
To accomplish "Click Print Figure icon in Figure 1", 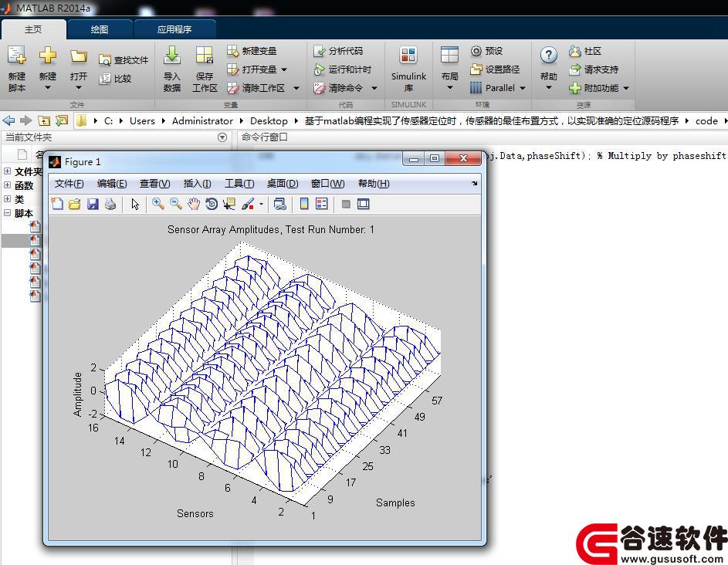I will click(x=110, y=204).
